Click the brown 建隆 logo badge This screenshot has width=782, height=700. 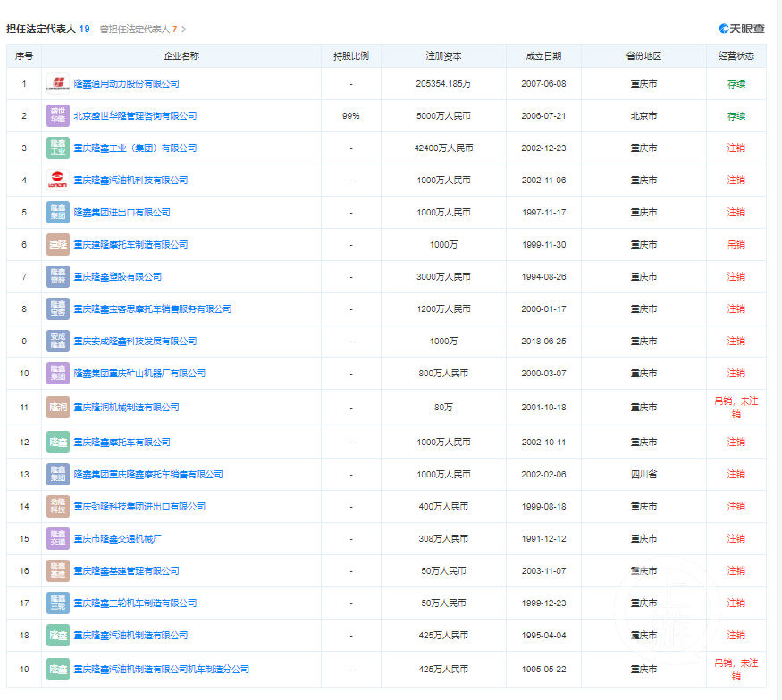point(57,244)
